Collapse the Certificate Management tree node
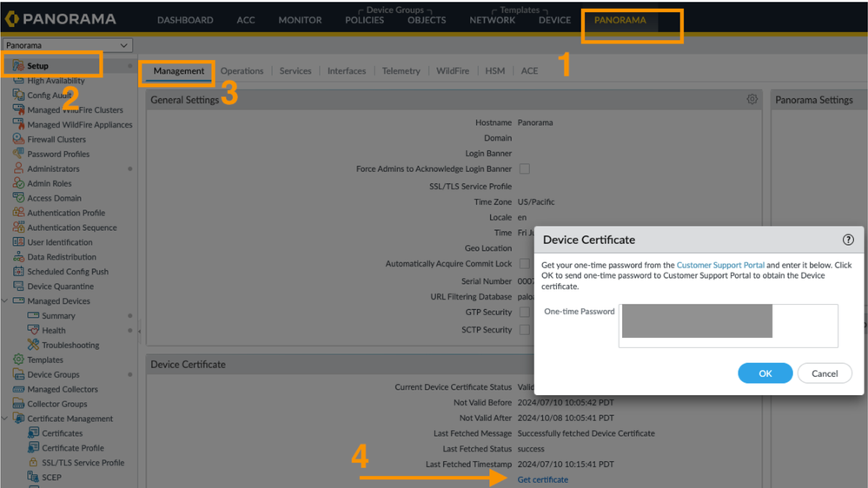Viewport: 868px width, 488px height. (6, 419)
